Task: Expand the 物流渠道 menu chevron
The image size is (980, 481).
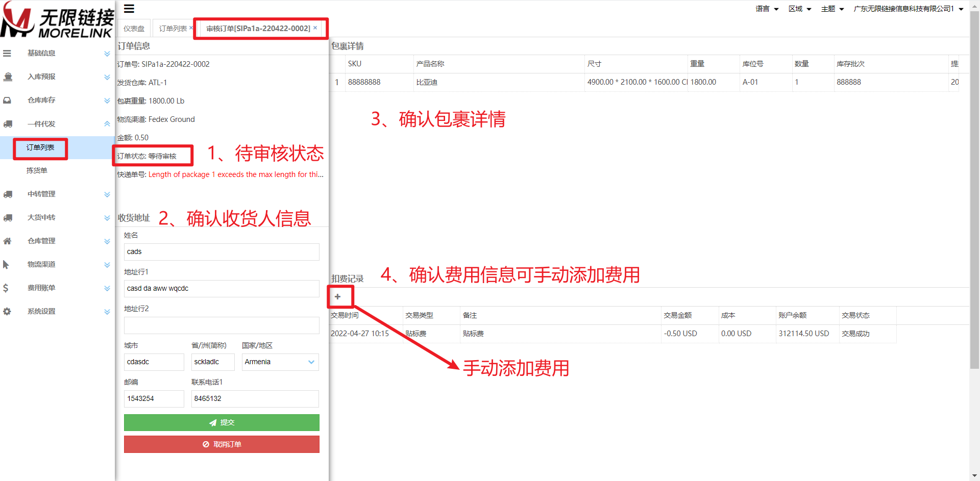Action: pyautogui.click(x=107, y=265)
